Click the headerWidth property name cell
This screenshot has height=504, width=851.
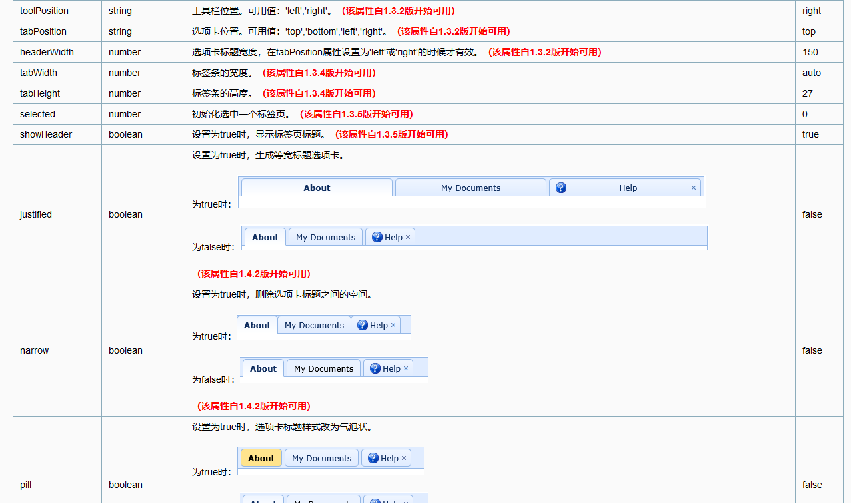click(57, 52)
